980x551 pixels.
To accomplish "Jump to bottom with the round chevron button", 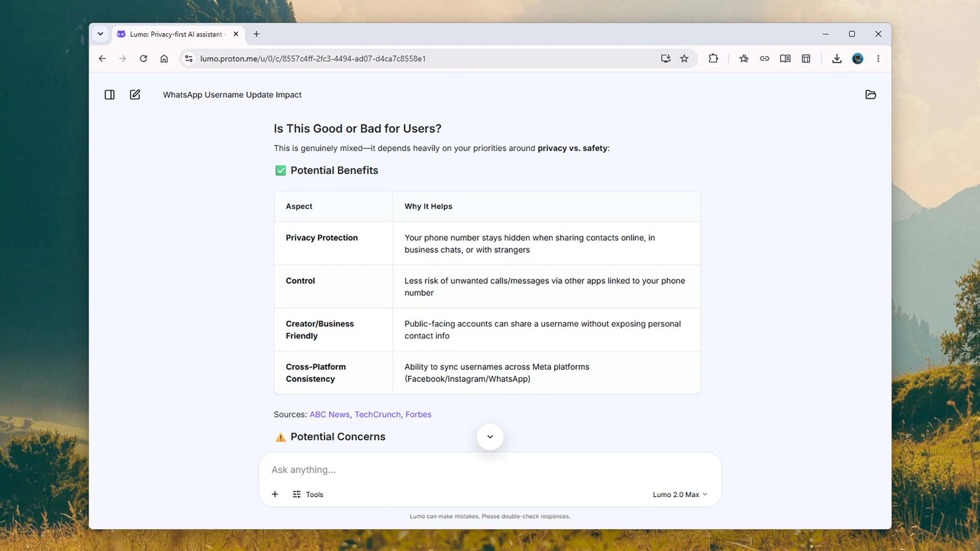I will point(490,436).
